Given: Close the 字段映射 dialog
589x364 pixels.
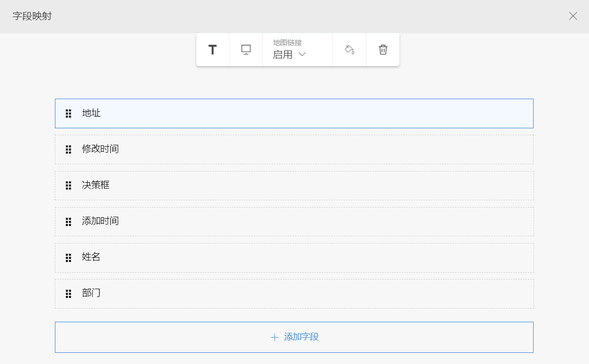Looking at the screenshot, I should coord(573,16).
